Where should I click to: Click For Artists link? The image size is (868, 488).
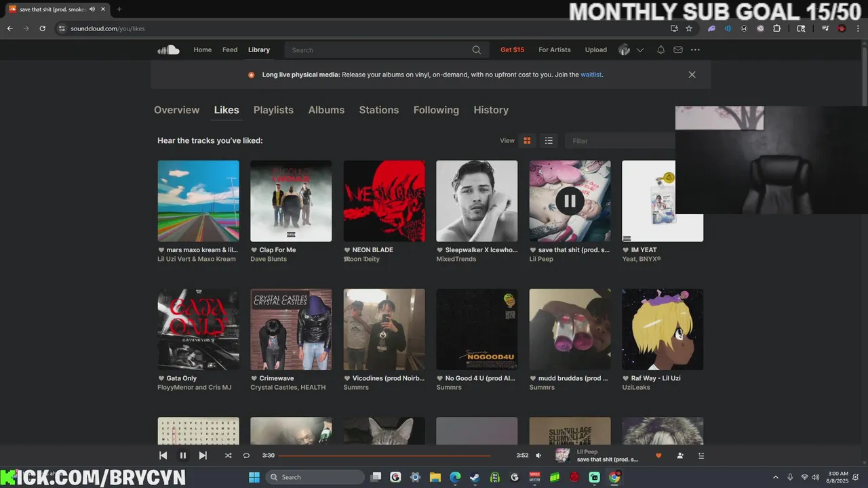555,50
